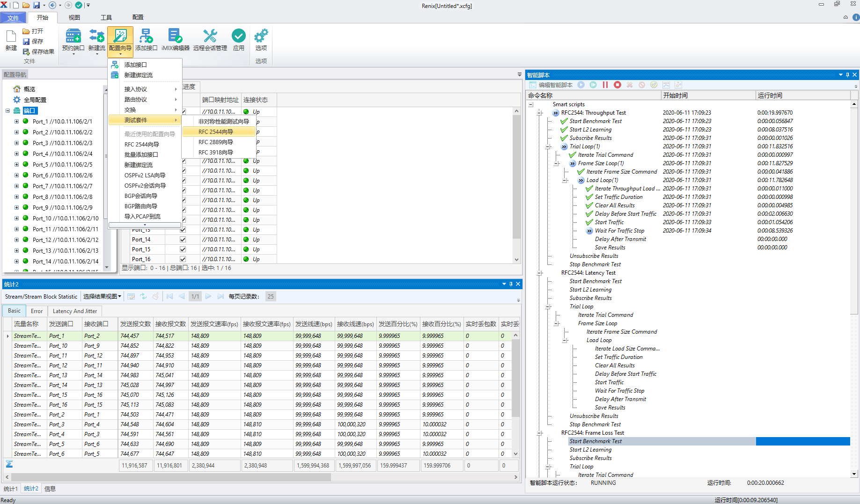This screenshot has height=504, width=860.
Task: Click the smart script delete X icon
Action: point(630,85)
